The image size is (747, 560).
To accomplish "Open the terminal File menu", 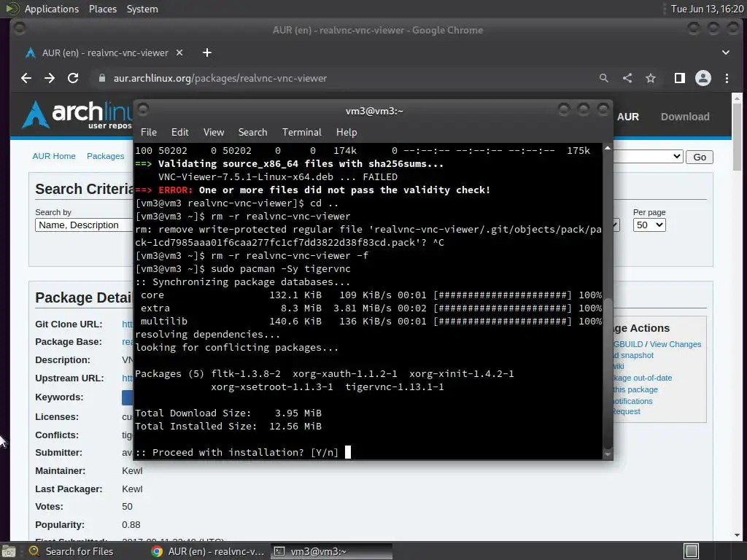I will [149, 133].
